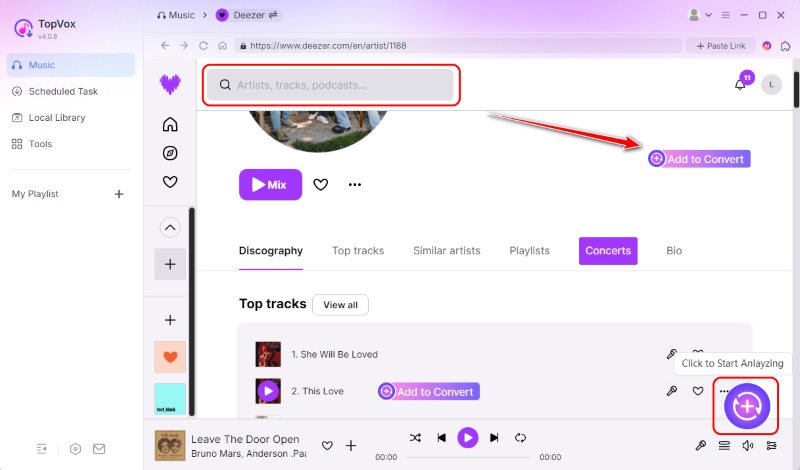Open settings hexagon icon at sidebar bottom

[76, 449]
